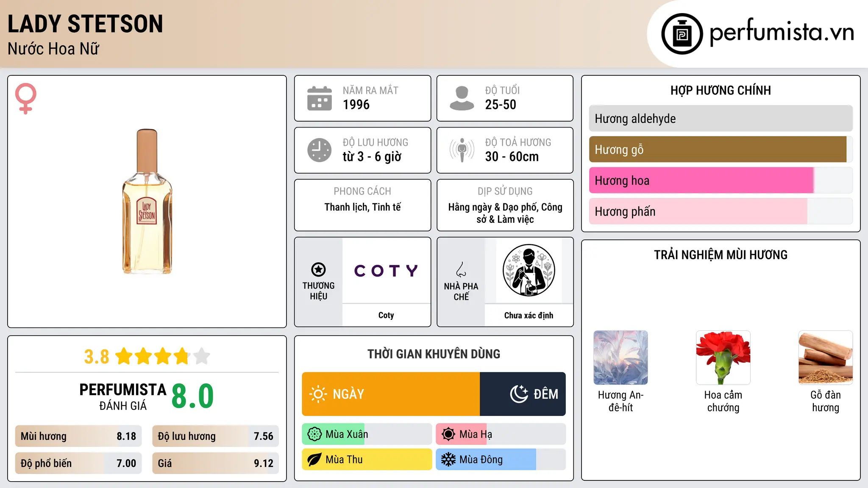Click the sun icon for Mùa Hạ
This screenshot has height=488, width=868.
coord(448,434)
